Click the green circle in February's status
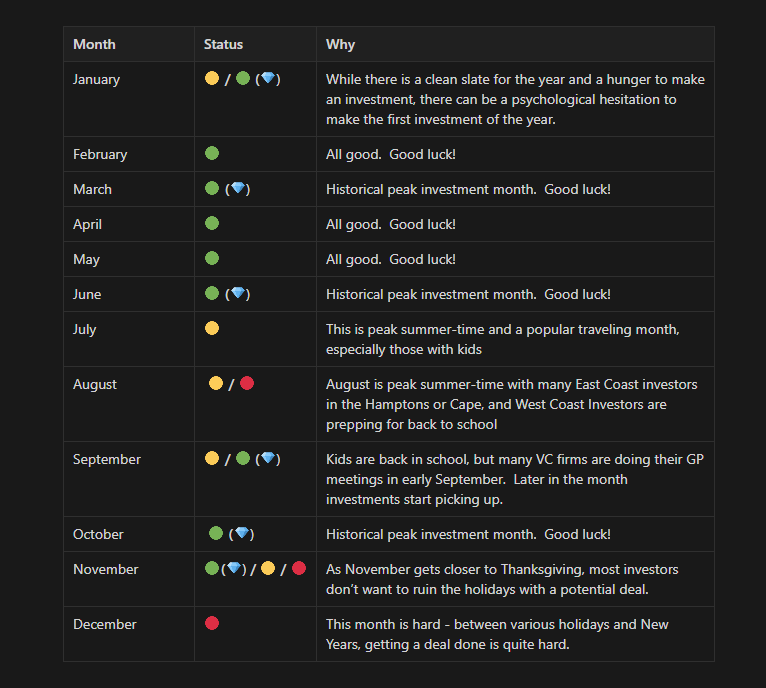The image size is (766, 688). click(x=212, y=154)
